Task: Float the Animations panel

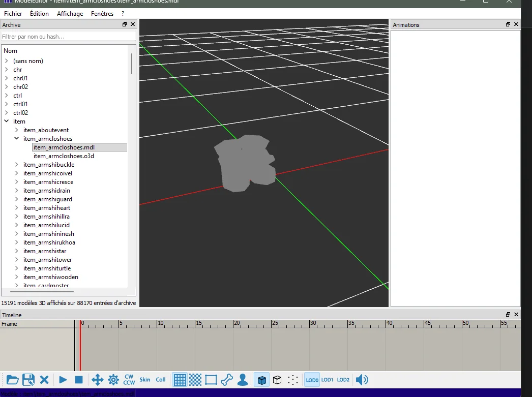Action: [x=508, y=24]
